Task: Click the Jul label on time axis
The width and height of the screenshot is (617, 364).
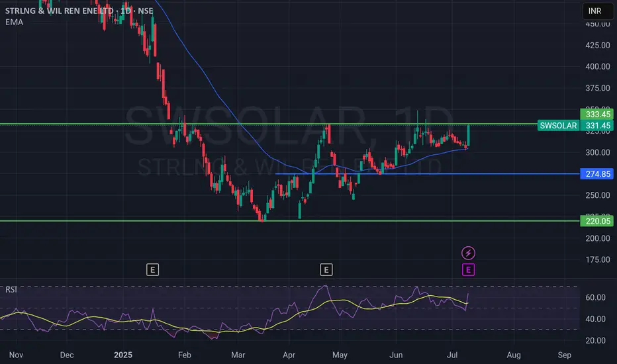Action: click(453, 355)
